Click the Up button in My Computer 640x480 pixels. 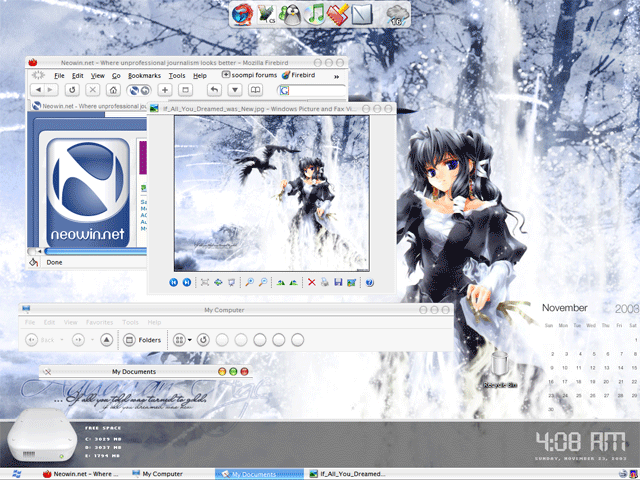pyautogui.click(x=105, y=340)
